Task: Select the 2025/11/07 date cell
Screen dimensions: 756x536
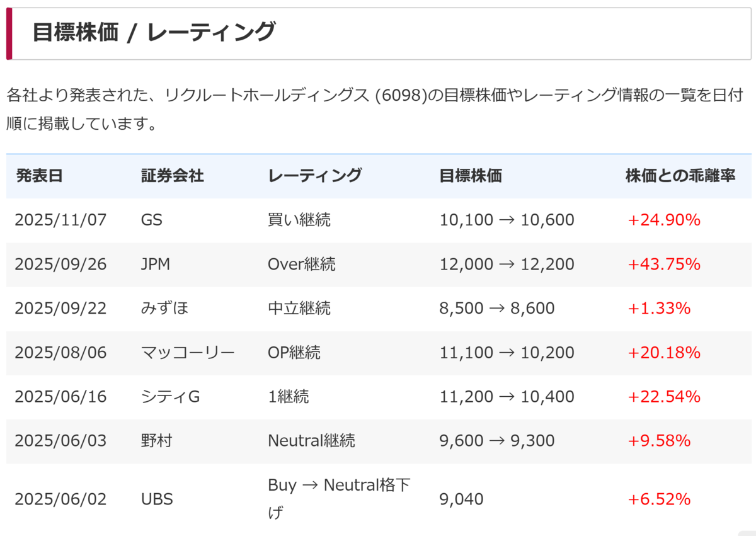Action: [x=61, y=220]
